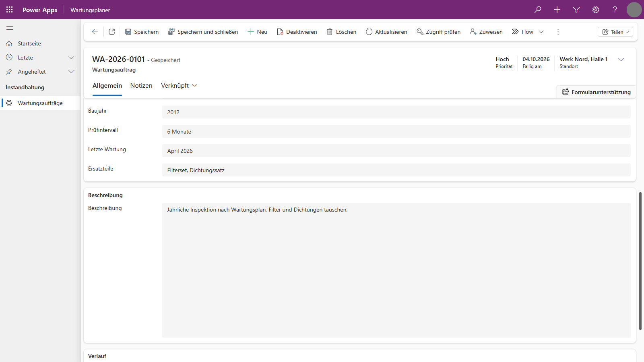Click the Speichern save button

click(x=142, y=32)
